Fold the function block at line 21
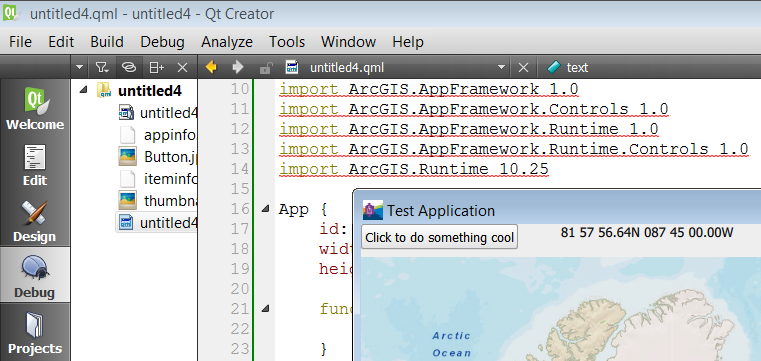This screenshot has height=361, width=761. [x=265, y=308]
